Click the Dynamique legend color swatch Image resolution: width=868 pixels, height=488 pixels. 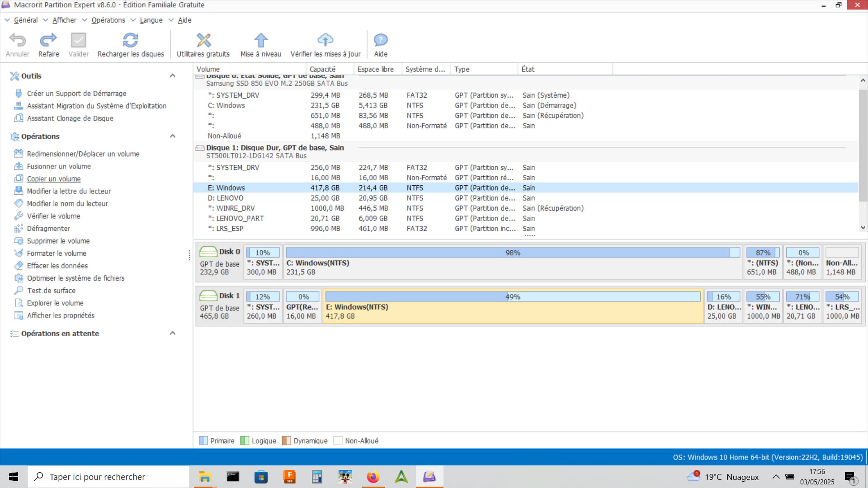pyautogui.click(x=286, y=441)
